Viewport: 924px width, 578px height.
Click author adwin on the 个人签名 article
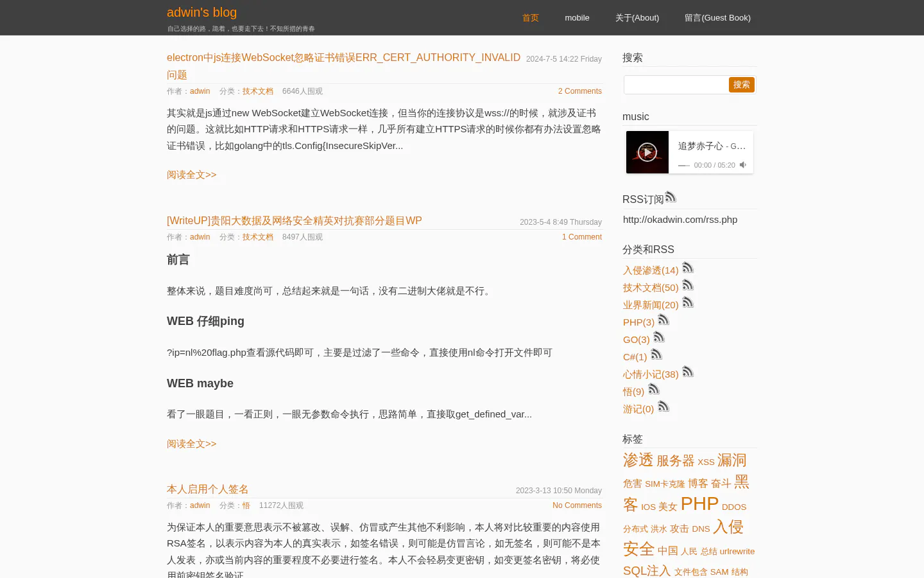(x=200, y=505)
